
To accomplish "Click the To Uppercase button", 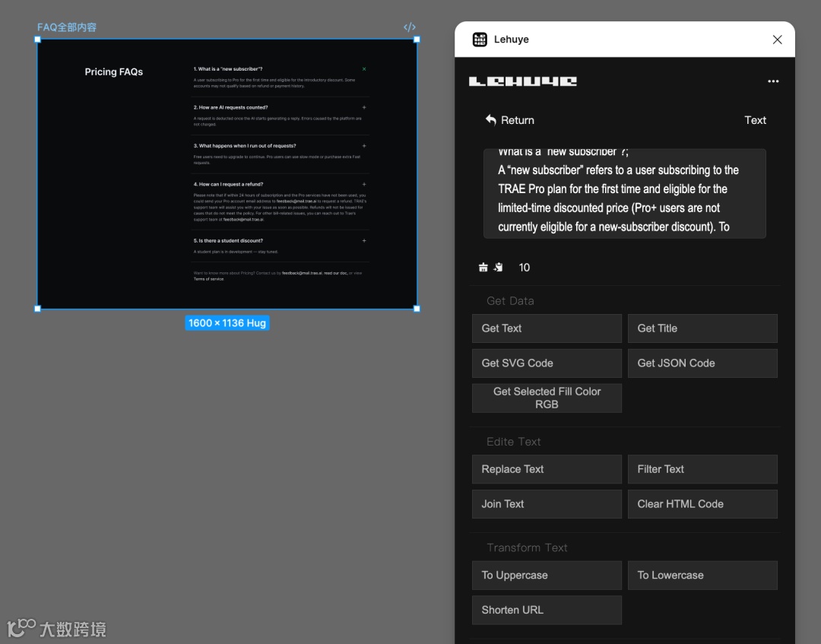I will pyautogui.click(x=547, y=576).
